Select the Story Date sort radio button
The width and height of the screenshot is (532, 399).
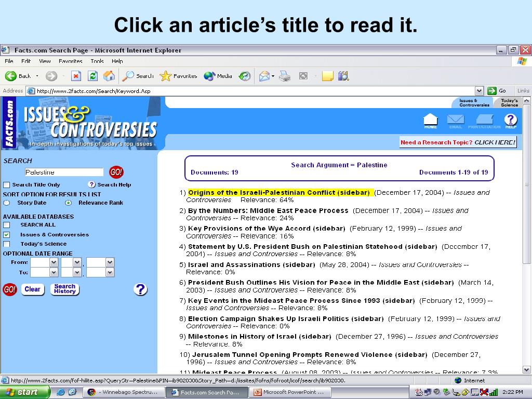point(6,203)
